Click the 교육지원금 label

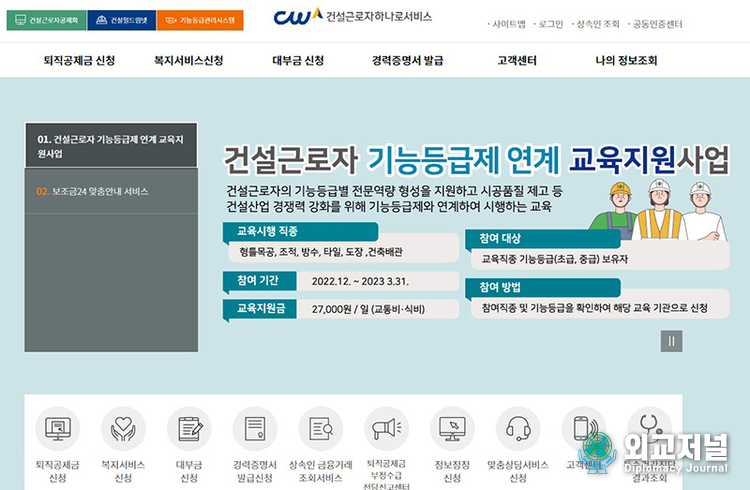coord(261,309)
